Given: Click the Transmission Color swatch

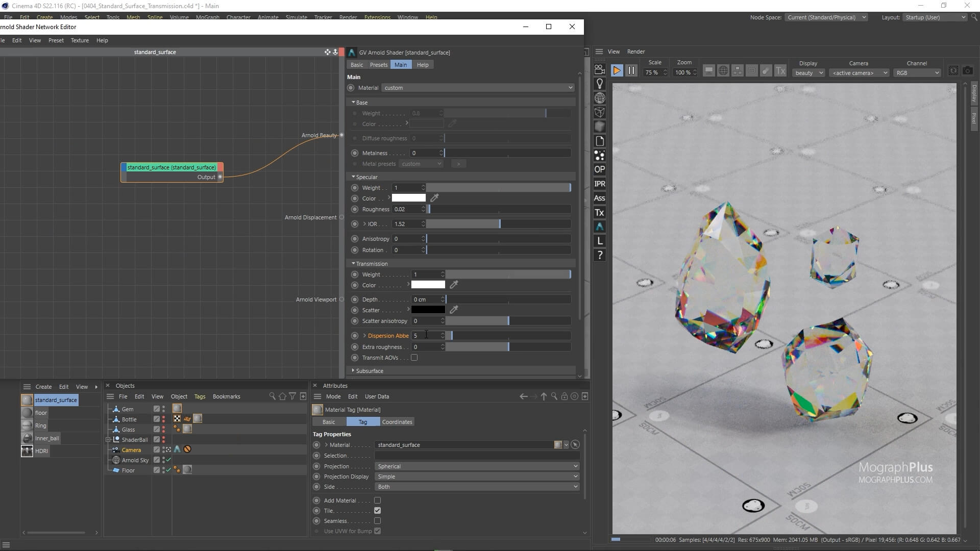Looking at the screenshot, I should tap(428, 285).
